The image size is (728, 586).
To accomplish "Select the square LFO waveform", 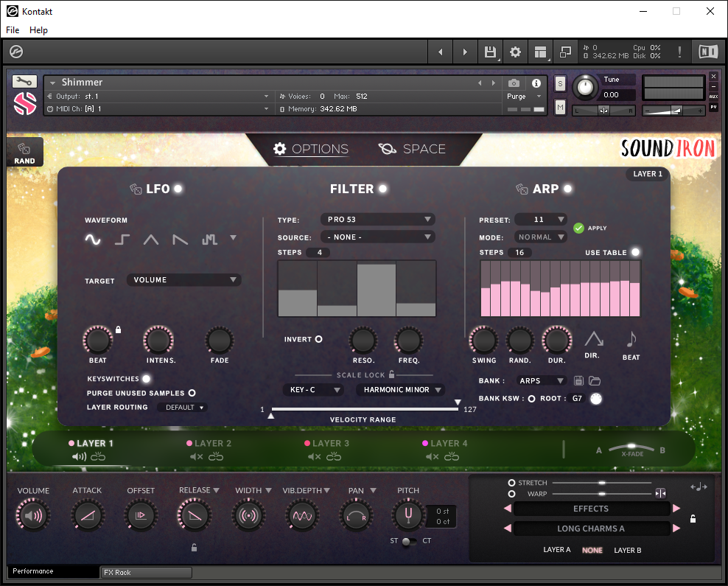I will click(x=122, y=240).
